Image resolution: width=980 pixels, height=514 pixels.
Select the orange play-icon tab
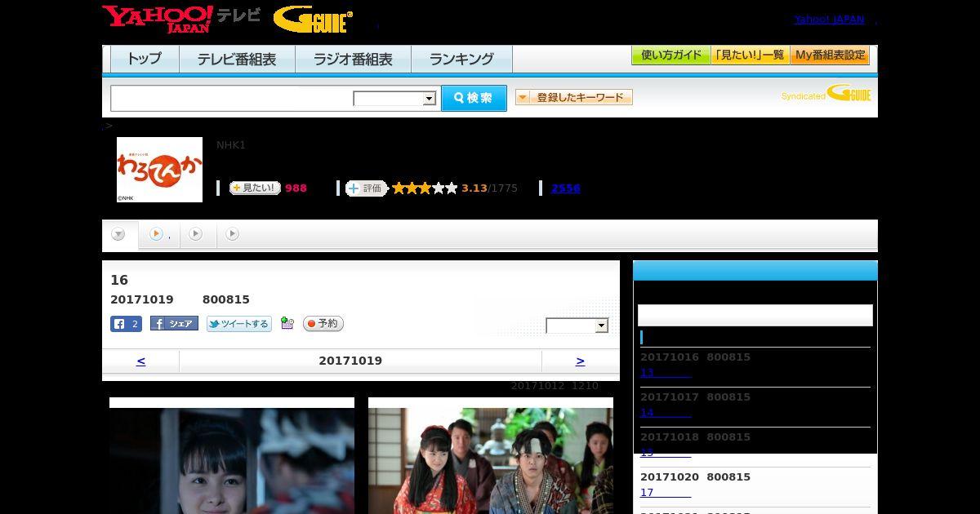tap(158, 234)
